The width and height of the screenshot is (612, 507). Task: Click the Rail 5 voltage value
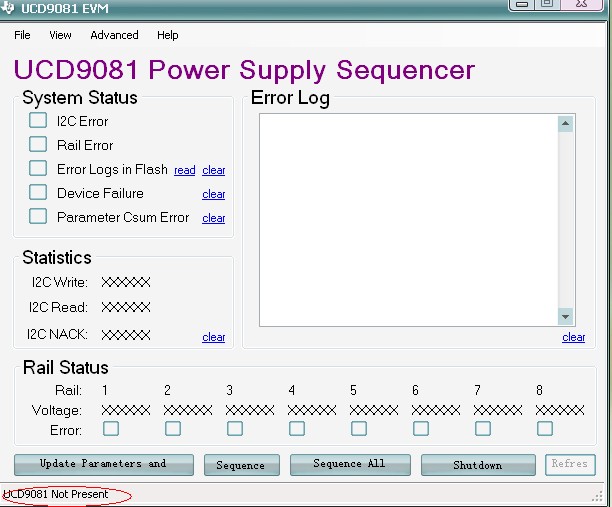374,410
